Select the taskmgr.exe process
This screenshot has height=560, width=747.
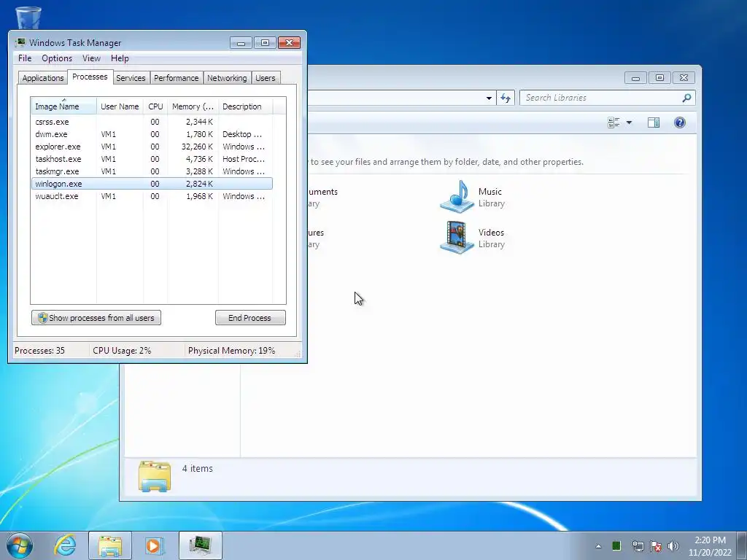pyautogui.click(x=152, y=171)
